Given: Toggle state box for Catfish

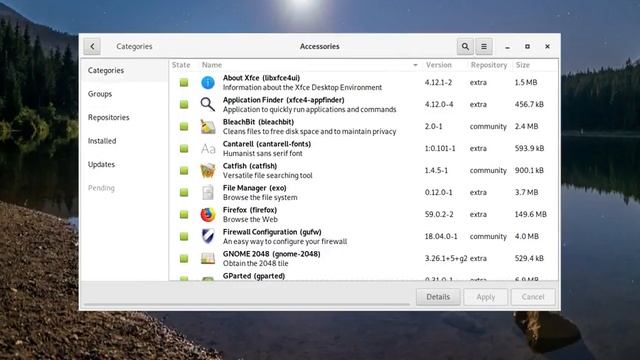Looking at the screenshot, I should coord(184,171).
